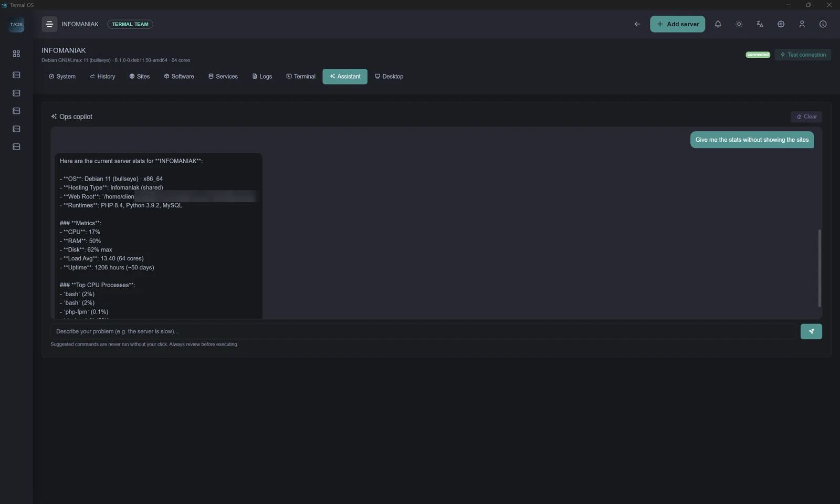Open the dashboard grid view in the sidebar
This screenshot has width=840, height=504.
16,54
